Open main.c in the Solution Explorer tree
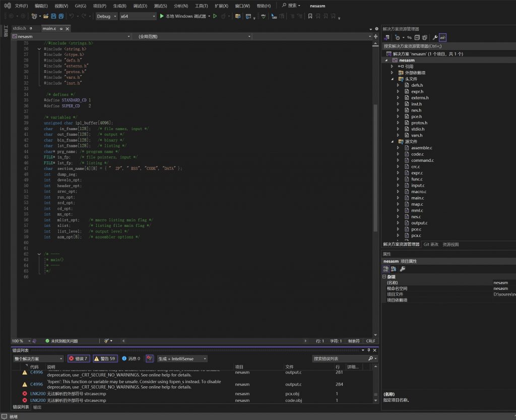The height and width of the screenshot is (420, 516). [x=417, y=198]
